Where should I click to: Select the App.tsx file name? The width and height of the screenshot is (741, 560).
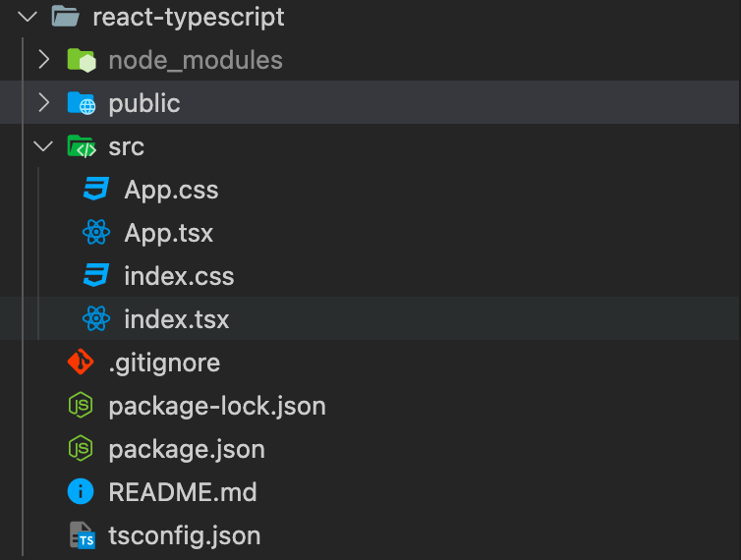(169, 233)
